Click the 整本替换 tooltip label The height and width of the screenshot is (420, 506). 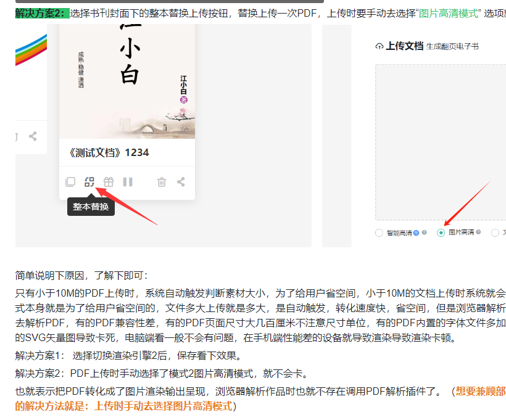point(91,207)
